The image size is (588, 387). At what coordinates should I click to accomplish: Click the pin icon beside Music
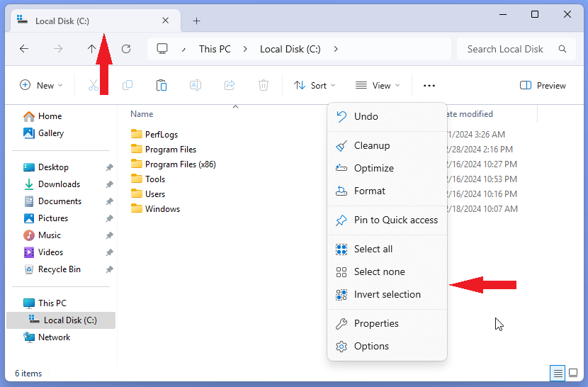click(x=109, y=235)
